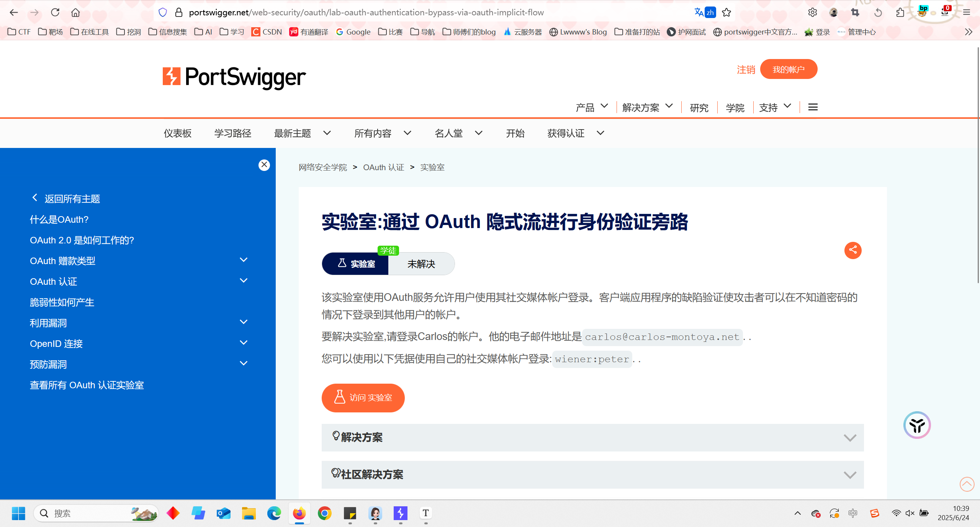Screen dimensions: 980x527
Task: Close the blue sidebar panel
Action: coord(264,165)
